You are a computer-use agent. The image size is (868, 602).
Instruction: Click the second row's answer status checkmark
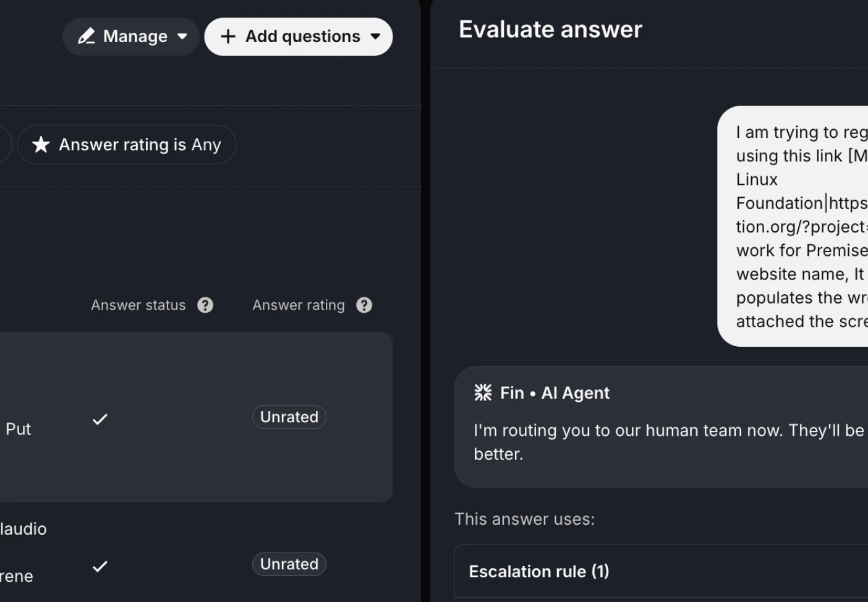click(x=100, y=566)
